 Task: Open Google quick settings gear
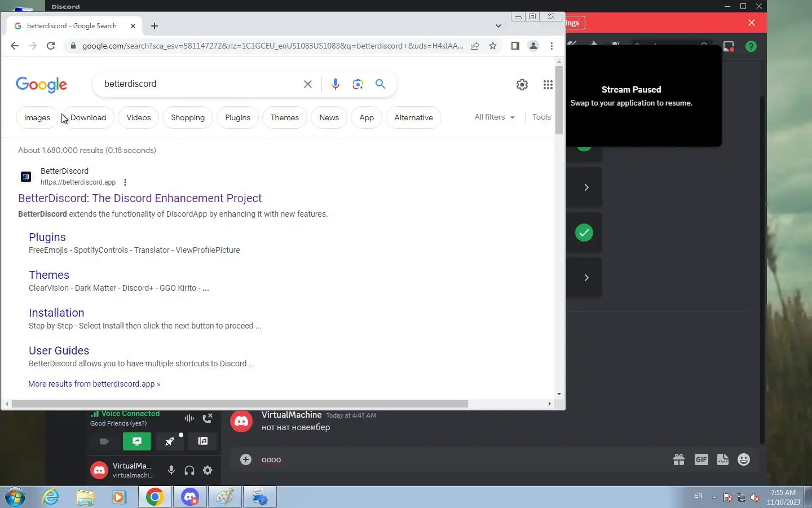[522, 85]
